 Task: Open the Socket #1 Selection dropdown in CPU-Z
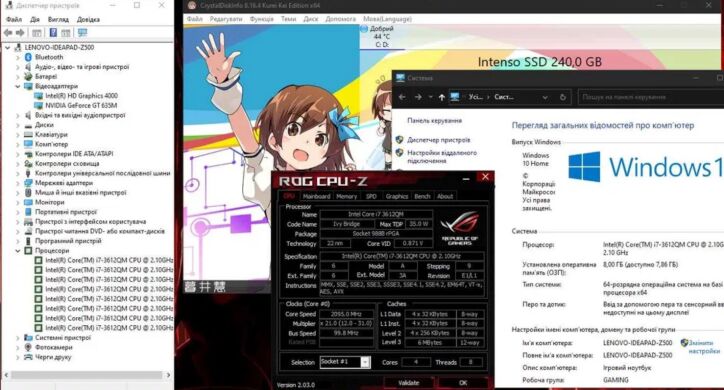(365, 362)
